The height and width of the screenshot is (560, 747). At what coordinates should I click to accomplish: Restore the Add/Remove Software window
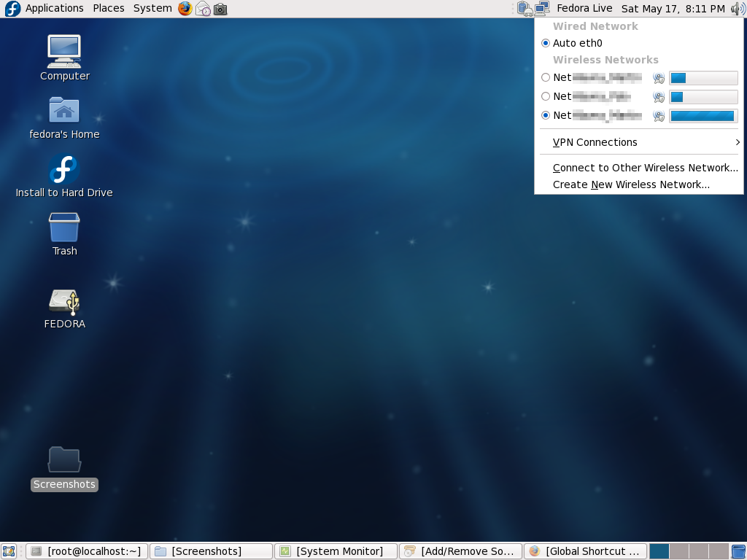click(x=461, y=551)
